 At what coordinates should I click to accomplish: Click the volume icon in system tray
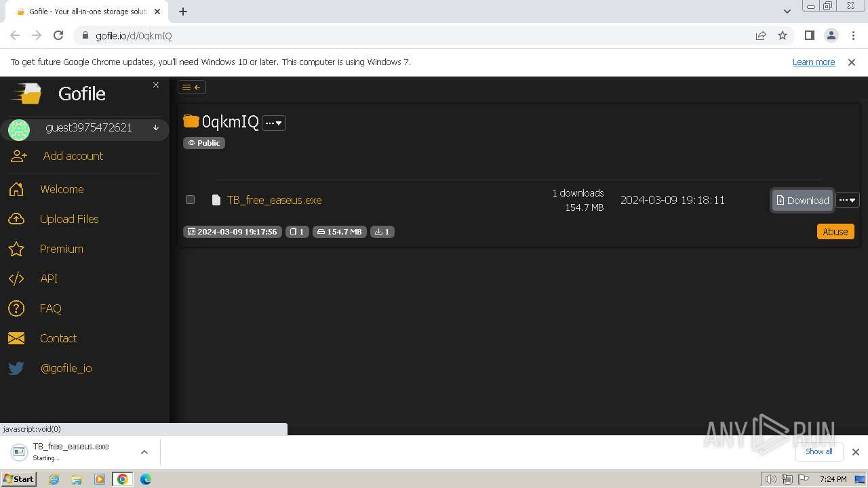(771, 479)
